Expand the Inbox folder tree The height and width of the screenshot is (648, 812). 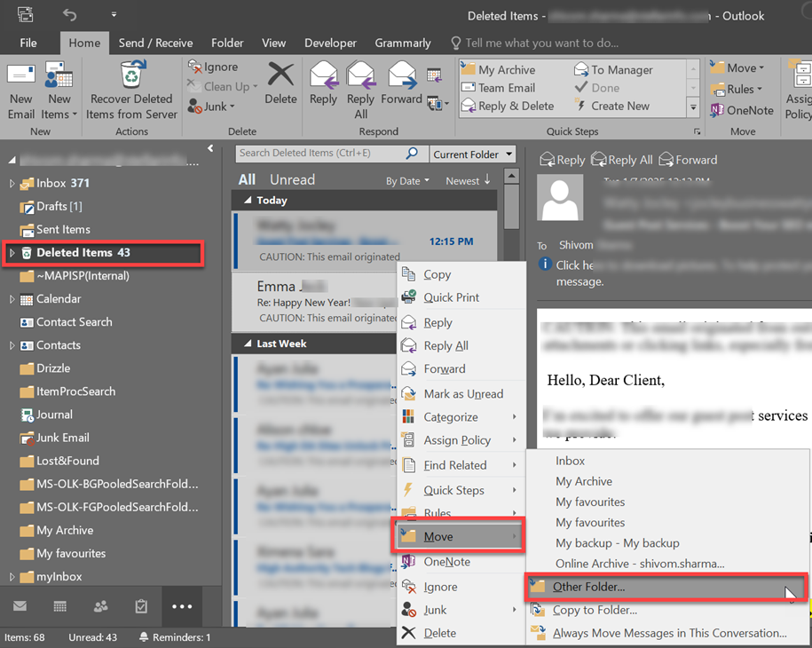click(12, 184)
